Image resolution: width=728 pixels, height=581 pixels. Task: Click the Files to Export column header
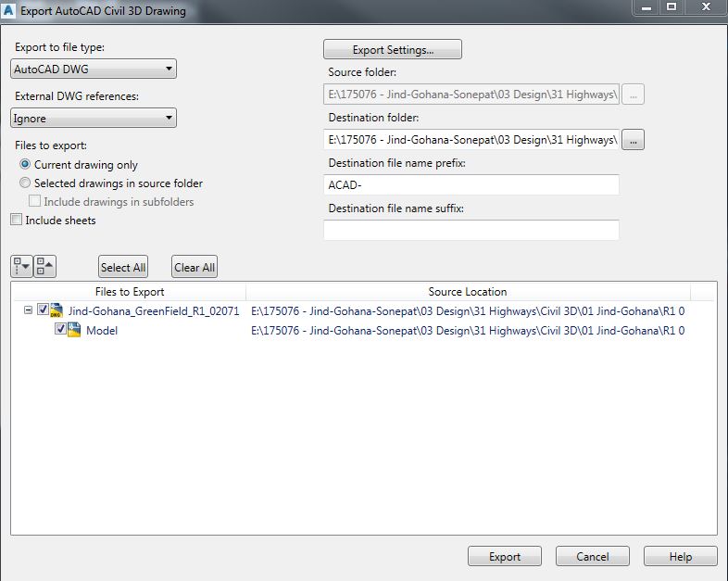point(129,292)
